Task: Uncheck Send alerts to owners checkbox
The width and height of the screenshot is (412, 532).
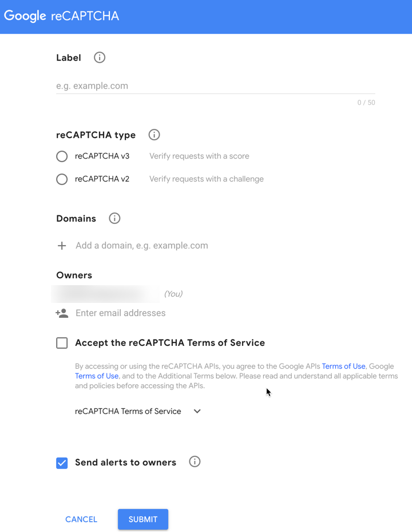Action: click(62, 463)
